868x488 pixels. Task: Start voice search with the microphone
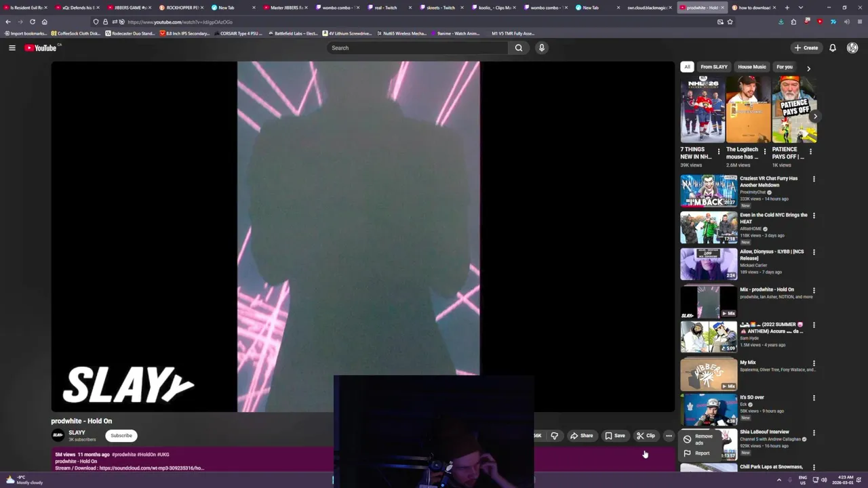pyautogui.click(x=541, y=47)
